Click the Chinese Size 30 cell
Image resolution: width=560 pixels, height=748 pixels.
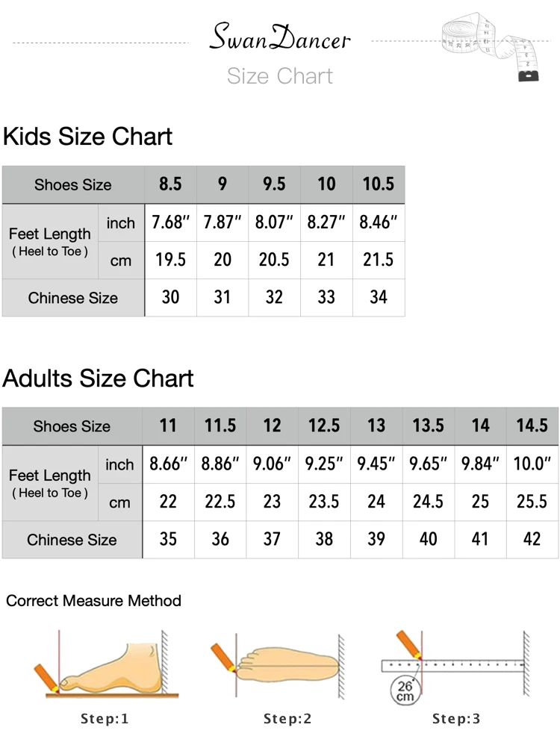pos(170,298)
